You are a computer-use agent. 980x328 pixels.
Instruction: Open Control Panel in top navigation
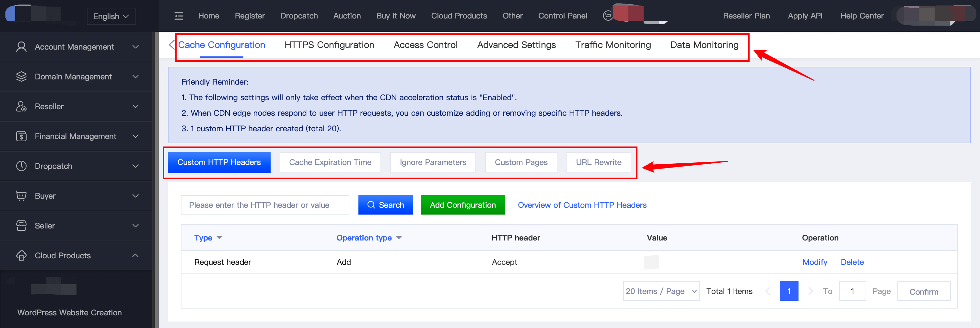pos(563,16)
